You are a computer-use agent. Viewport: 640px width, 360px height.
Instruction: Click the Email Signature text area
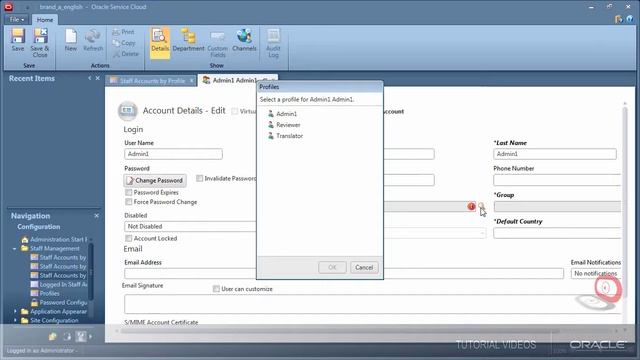(372, 304)
